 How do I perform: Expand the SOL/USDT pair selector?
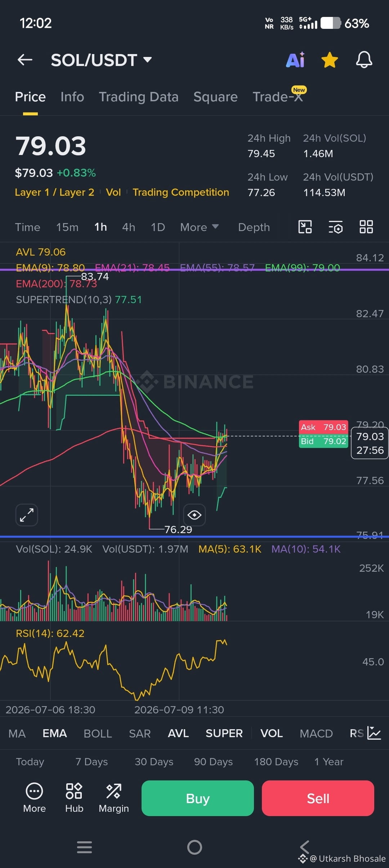[x=101, y=60]
